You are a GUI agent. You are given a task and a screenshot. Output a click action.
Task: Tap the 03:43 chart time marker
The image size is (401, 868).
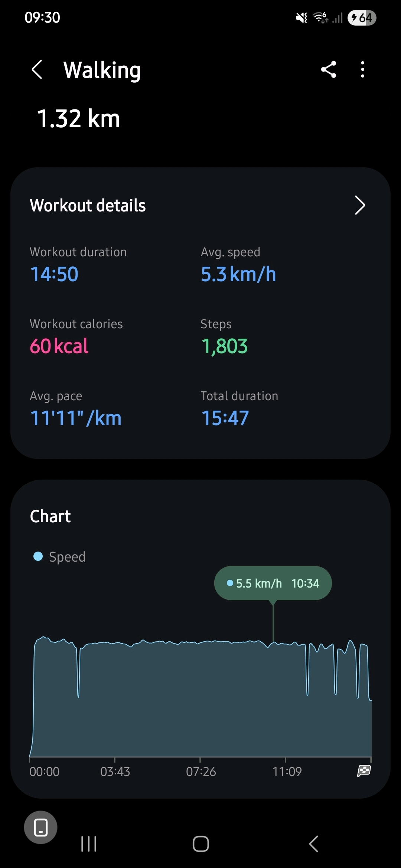click(x=115, y=772)
